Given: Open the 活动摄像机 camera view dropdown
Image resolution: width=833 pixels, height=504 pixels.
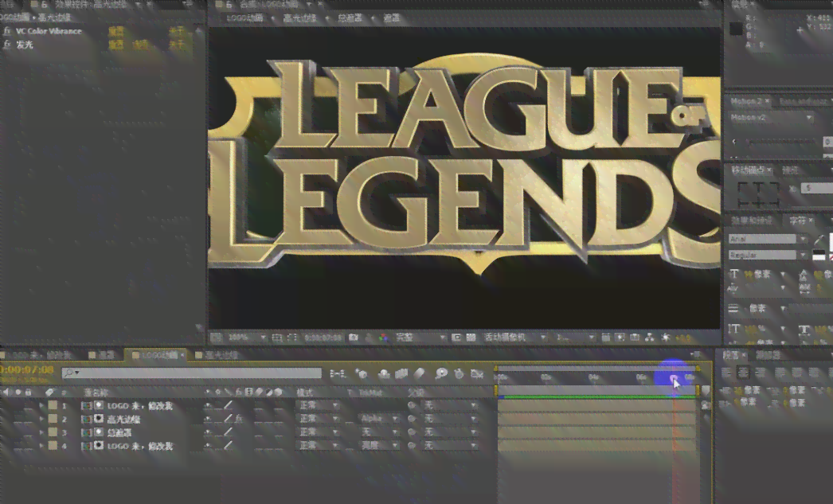Looking at the screenshot, I should click(514, 338).
